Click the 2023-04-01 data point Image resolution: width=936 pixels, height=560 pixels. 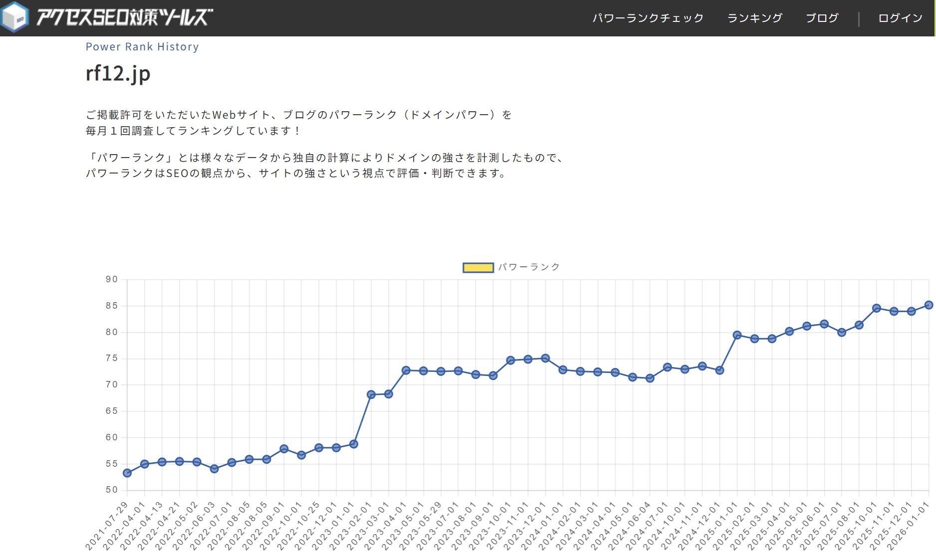pyautogui.click(x=406, y=371)
